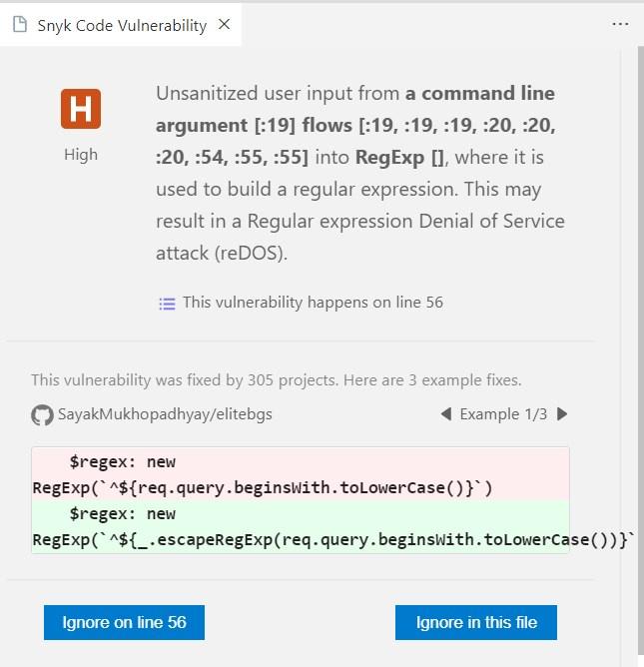This screenshot has height=667, width=644.
Task: Click the 'flows' data flow link
Action: coord(327,125)
